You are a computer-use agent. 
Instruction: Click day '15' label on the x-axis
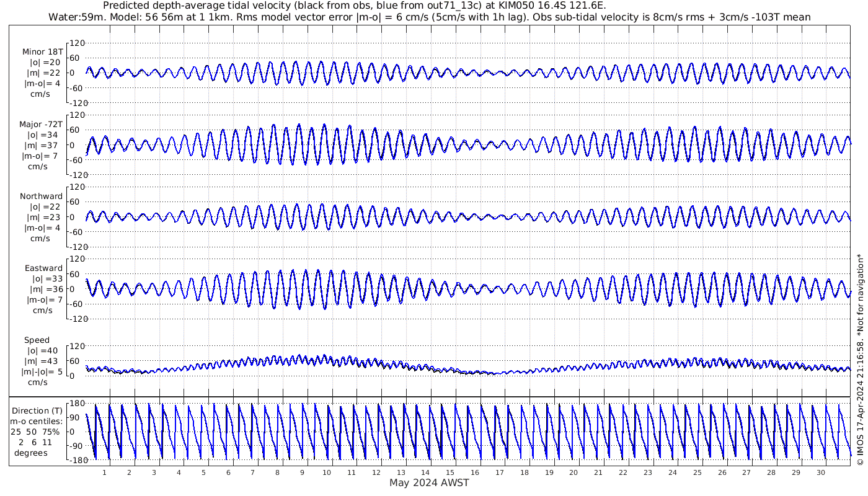(450, 472)
